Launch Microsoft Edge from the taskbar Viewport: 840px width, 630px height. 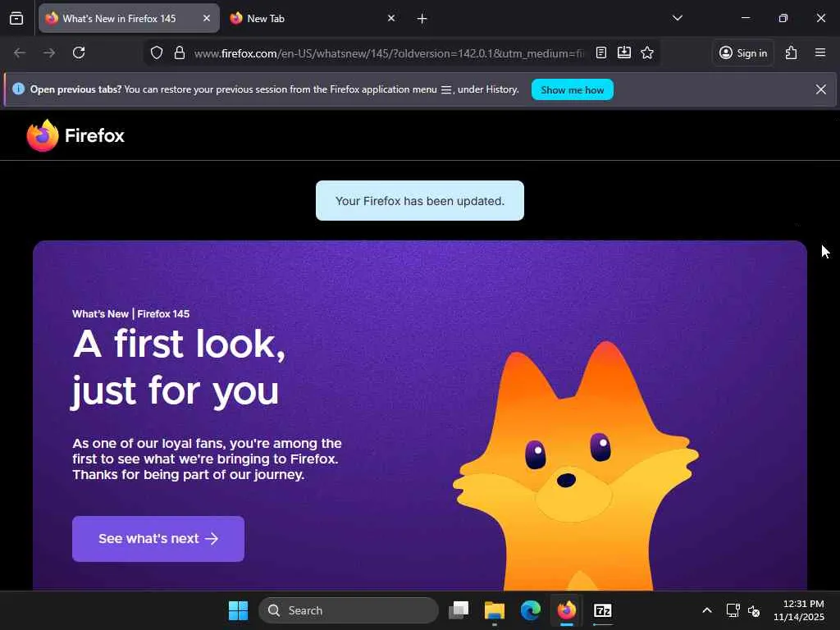pyautogui.click(x=531, y=610)
